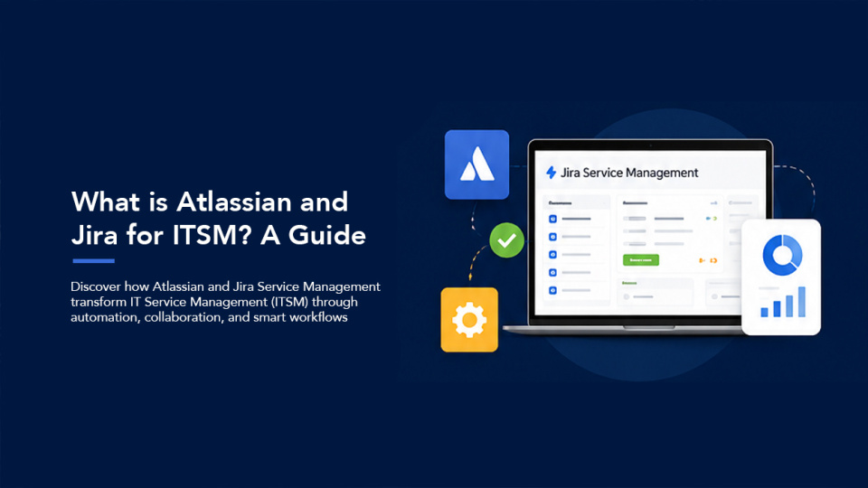Viewport: 868px width, 488px height.
Task: Click the blue bar chart graphic
Action: click(x=783, y=302)
